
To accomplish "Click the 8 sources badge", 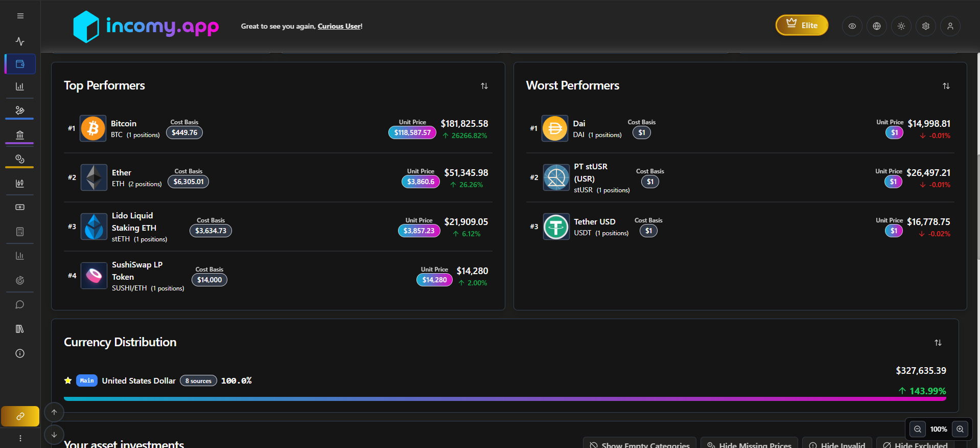I will point(198,380).
